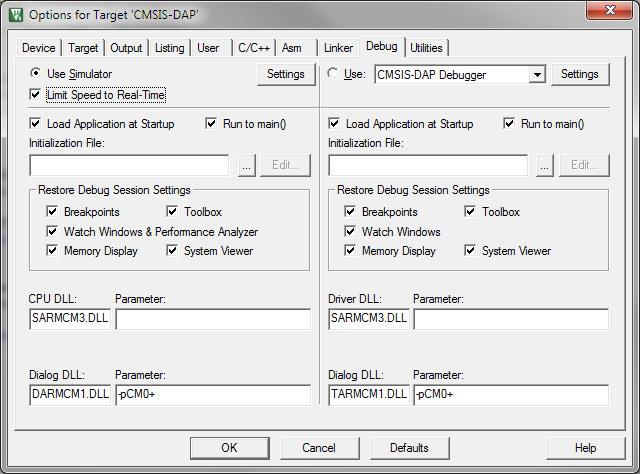Open the User tab
The image size is (640, 474).
(208, 48)
